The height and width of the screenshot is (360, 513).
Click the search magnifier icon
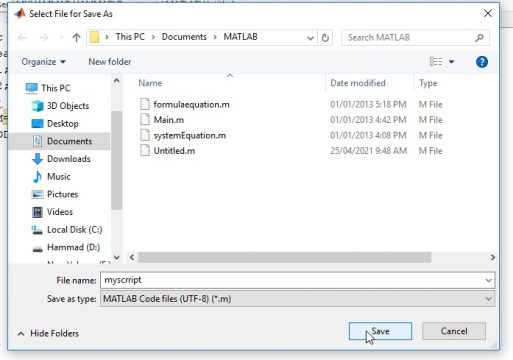click(x=479, y=38)
